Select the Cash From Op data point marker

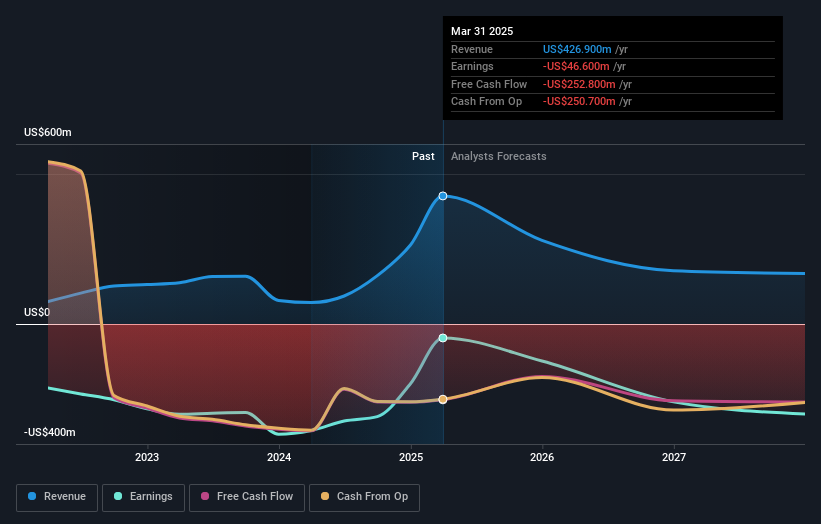point(443,399)
